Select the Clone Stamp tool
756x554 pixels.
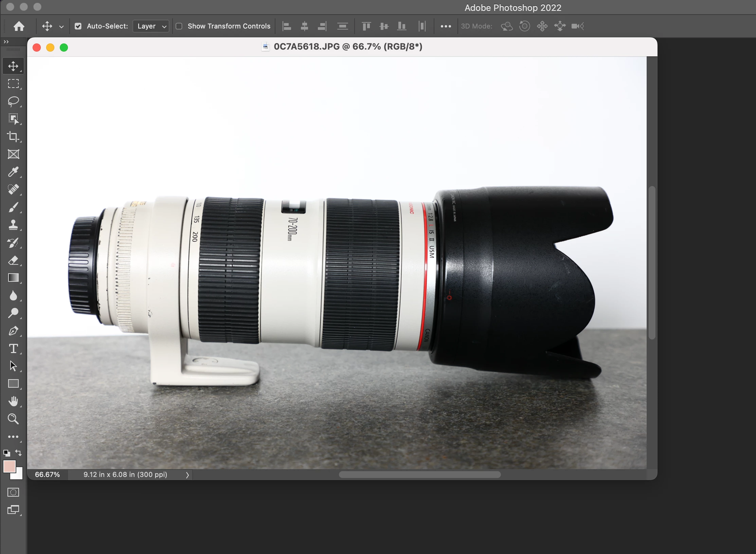tap(13, 225)
